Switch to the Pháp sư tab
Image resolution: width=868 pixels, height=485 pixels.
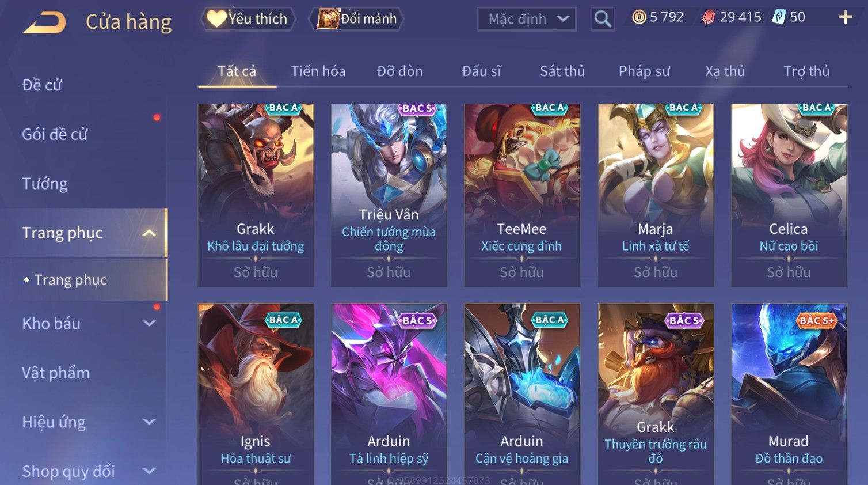tap(644, 71)
